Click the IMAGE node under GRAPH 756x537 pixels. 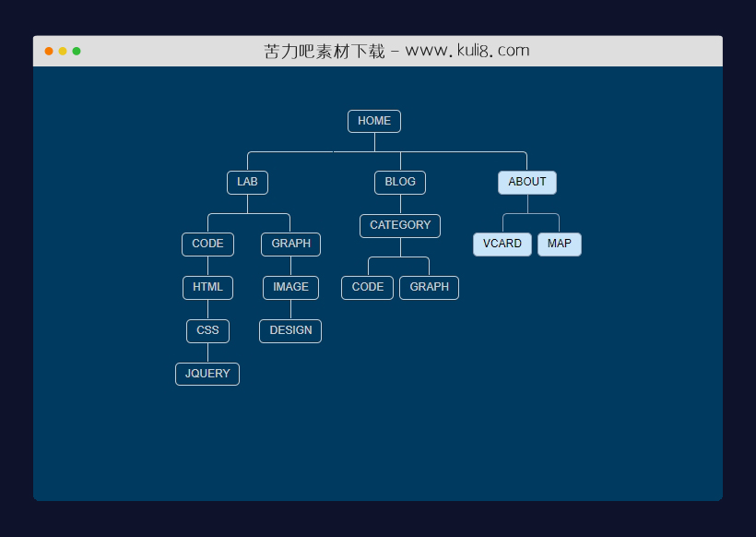point(290,287)
